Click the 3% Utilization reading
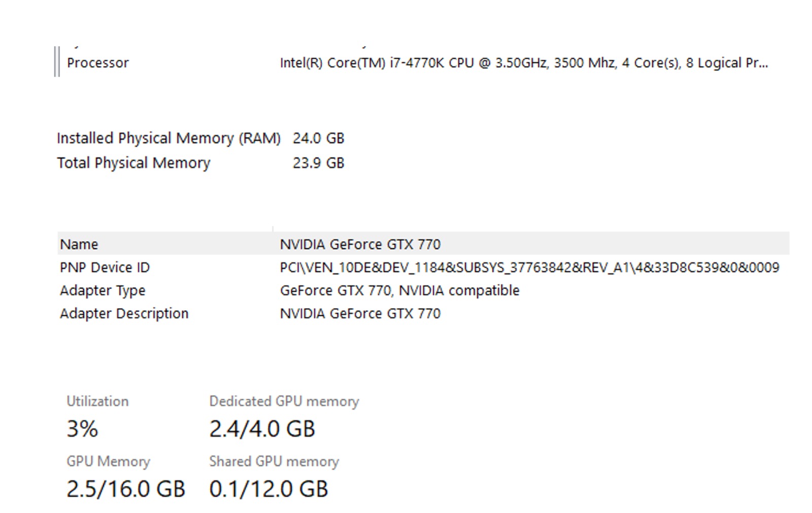The height and width of the screenshot is (513, 812). [82, 429]
